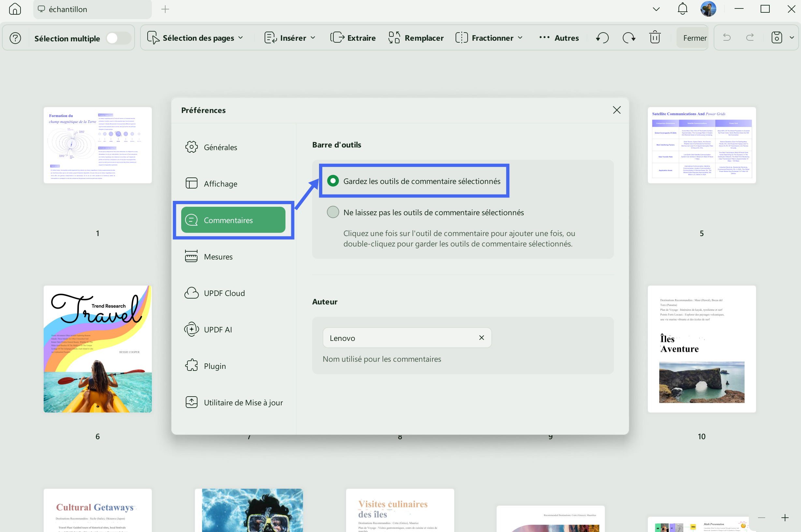This screenshot has width=801, height=532.
Task: Open the help question mark icon
Action: (x=15, y=38)
